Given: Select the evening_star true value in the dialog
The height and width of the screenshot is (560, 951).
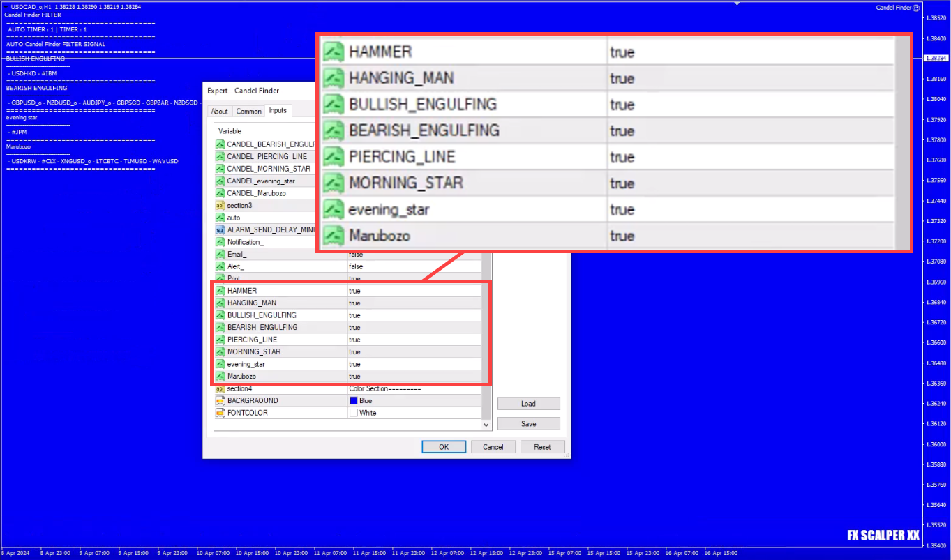Looking at the screenshot, I should point(354,364).
